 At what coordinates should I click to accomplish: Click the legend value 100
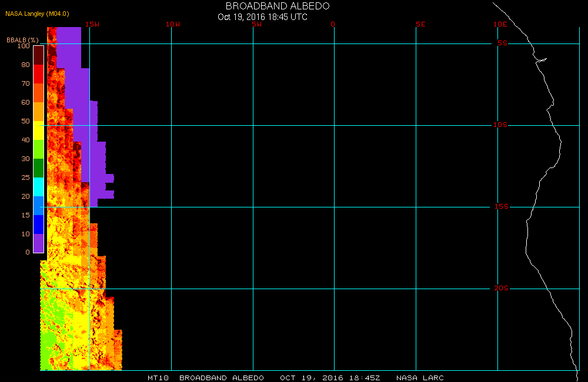tap(24, 46)
